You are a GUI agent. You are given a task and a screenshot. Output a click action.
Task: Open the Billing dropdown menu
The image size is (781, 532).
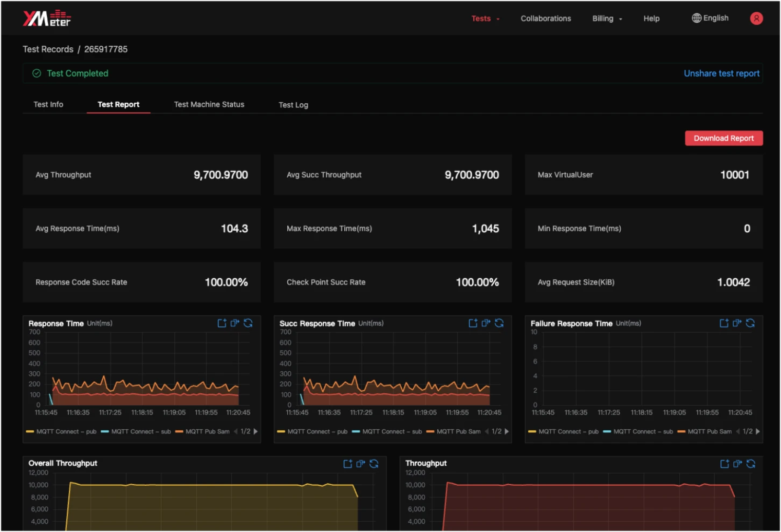[607, 18]
